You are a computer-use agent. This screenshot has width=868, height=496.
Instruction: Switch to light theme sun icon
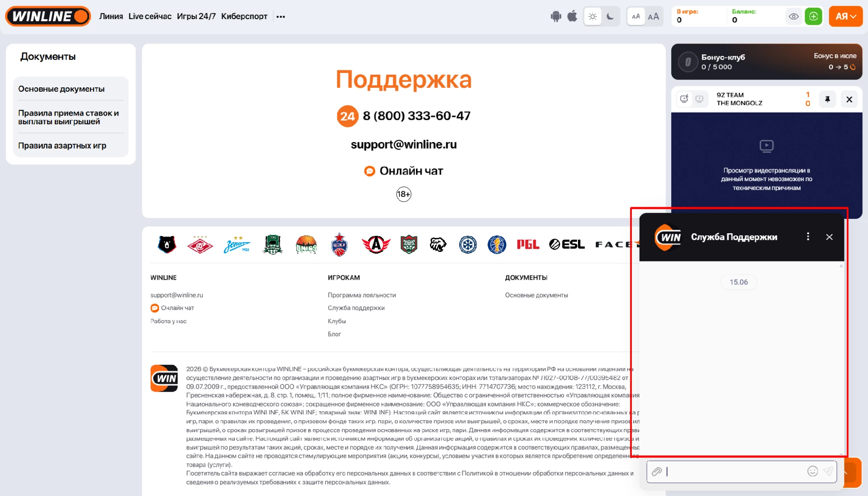click(592, 17)
